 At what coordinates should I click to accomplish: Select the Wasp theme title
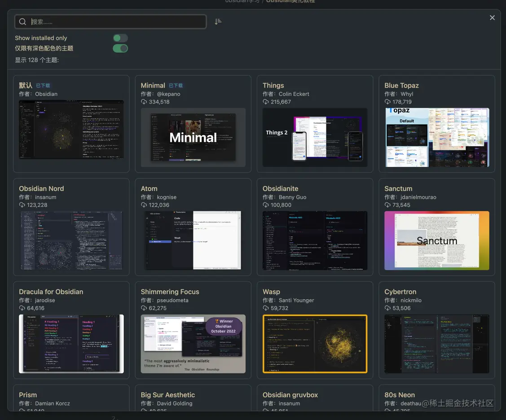(271, 292)
